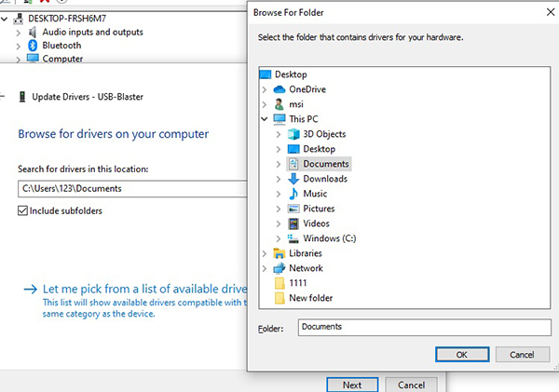
Task: Click the Music note icon
Action: pos(294,194)
